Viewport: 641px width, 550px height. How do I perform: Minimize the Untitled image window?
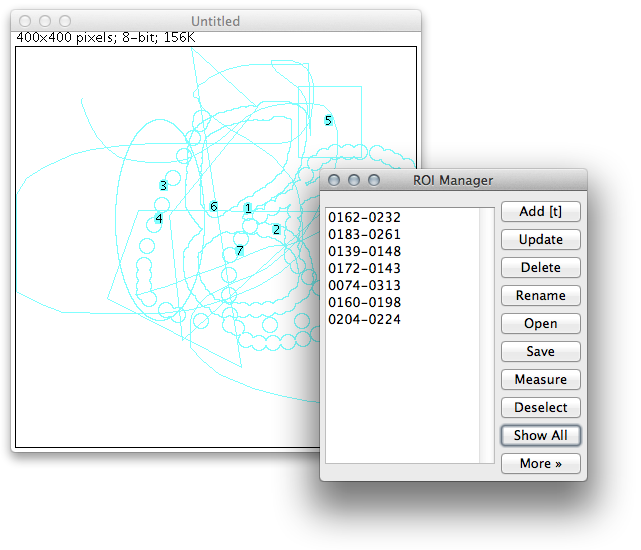45,21
